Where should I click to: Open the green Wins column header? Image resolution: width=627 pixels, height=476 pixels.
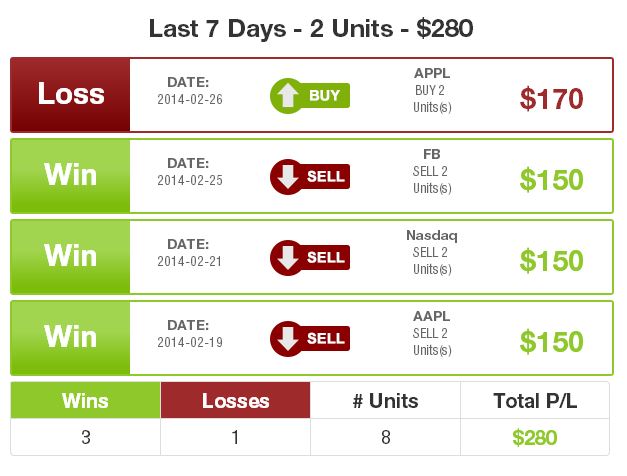click(86, 400)
